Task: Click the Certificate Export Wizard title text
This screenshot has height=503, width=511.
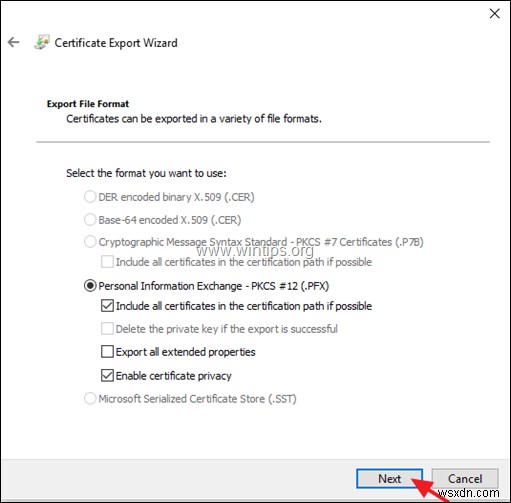Action: pos(116,43)
